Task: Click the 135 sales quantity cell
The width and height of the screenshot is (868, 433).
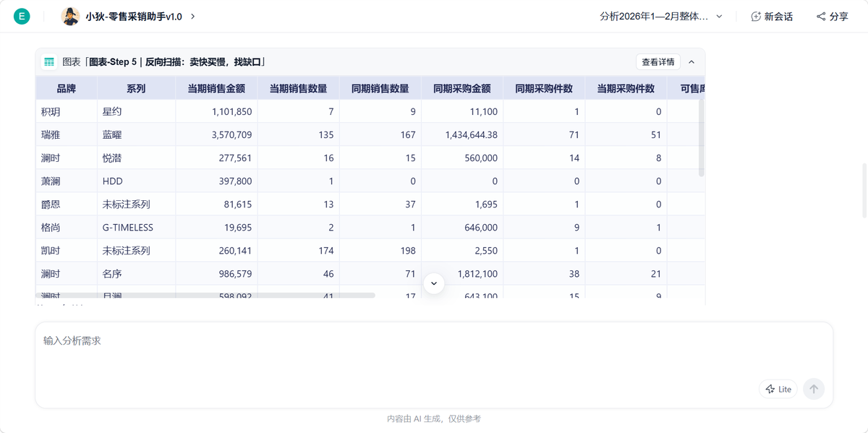Action: pos(298,134)
